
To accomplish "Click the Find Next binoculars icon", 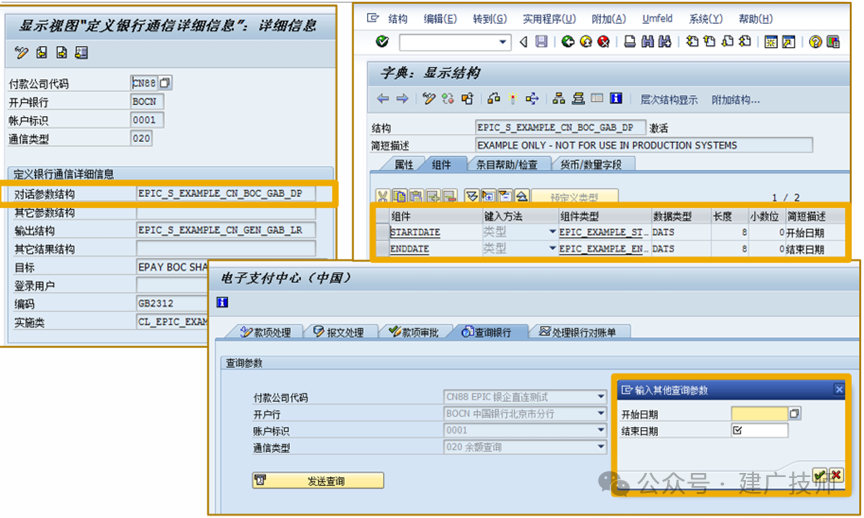I will [x=665, y=42].
